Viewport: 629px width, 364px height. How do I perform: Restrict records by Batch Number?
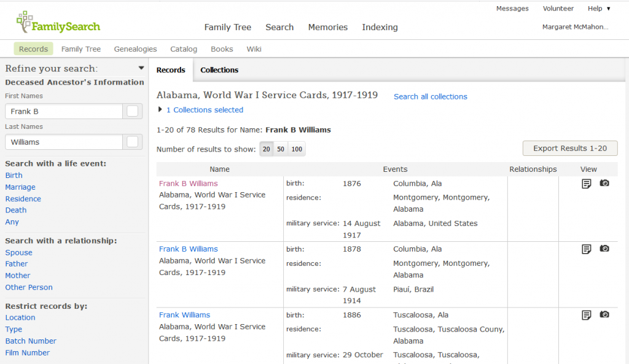coord(31,341)
